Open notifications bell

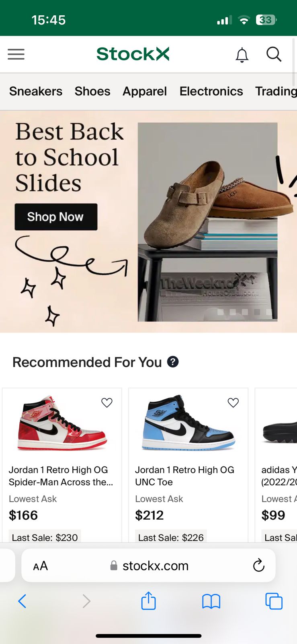(x=242, y=55)
